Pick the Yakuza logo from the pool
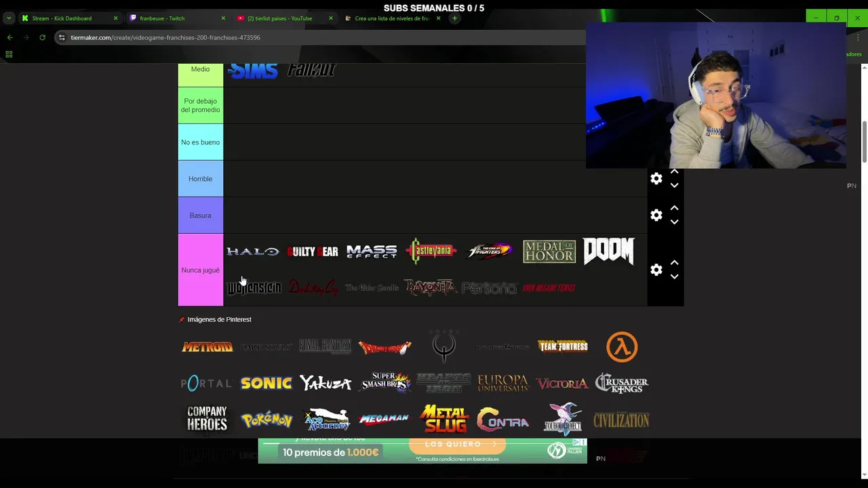 pos(325,384)
